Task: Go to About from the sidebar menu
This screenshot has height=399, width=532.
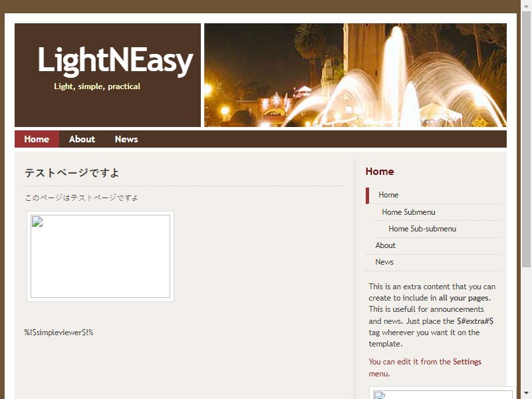Action: (385, 245)
